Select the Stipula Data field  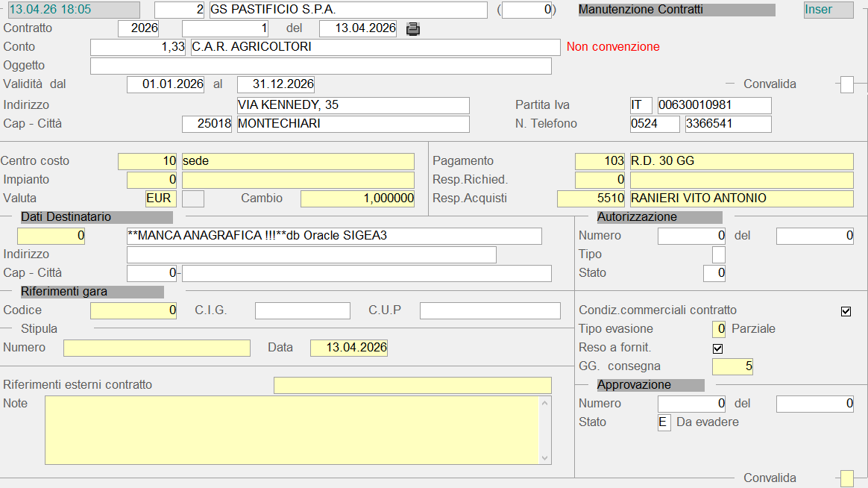click(348, 348)
